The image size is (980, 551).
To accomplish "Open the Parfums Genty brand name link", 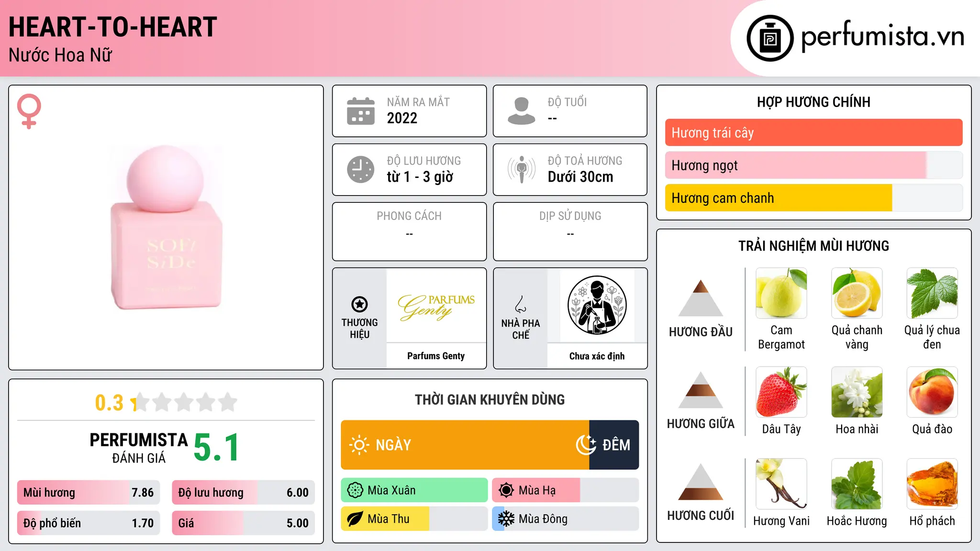I will (x=436, y=356).
